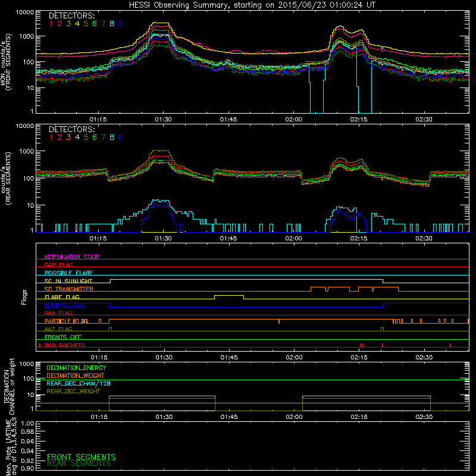Click the 100 tick on the decimation axis
This screenshot has height=476, width=476.
coord(29,378)
